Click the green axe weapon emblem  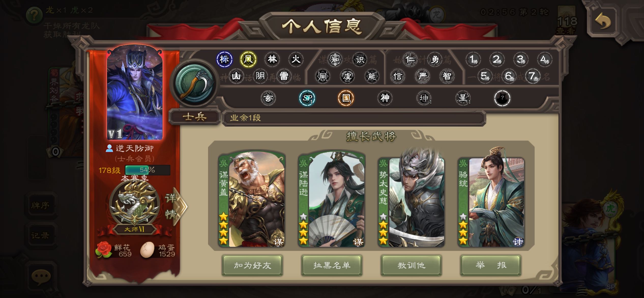coord(195,83)
